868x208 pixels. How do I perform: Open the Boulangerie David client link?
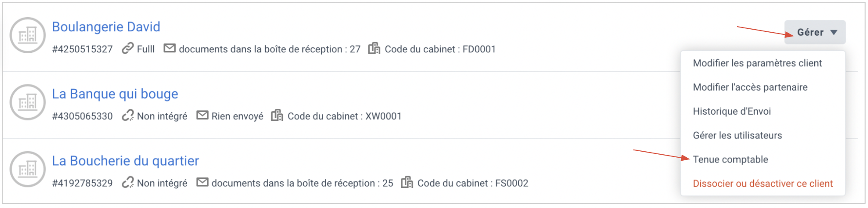pyautogui.click(x=106, y=27)
